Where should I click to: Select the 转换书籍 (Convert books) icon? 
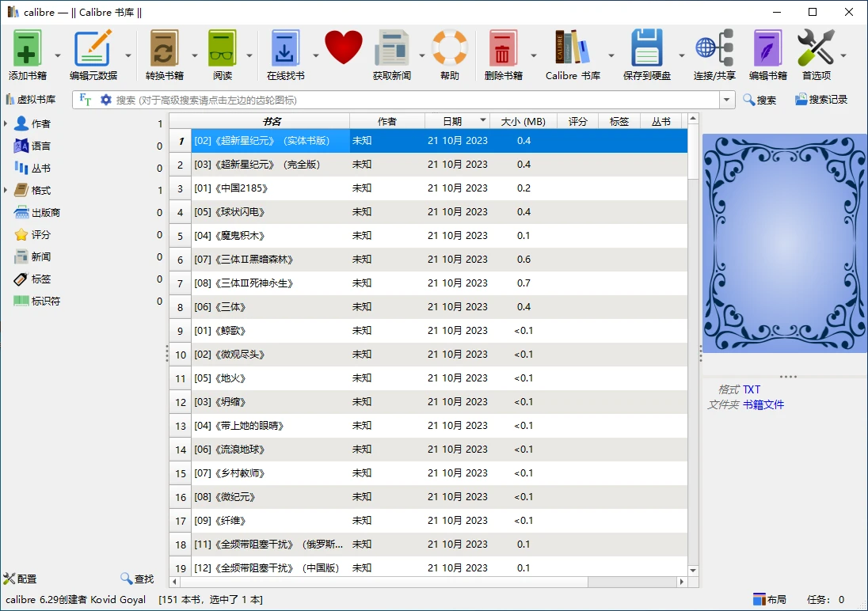tap(164, 47)
